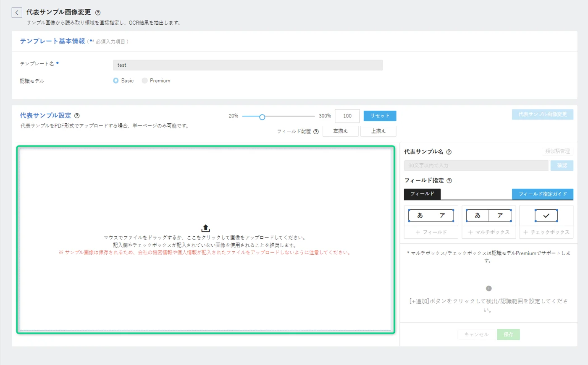Click the upload icon in drop area

point(205,228)
